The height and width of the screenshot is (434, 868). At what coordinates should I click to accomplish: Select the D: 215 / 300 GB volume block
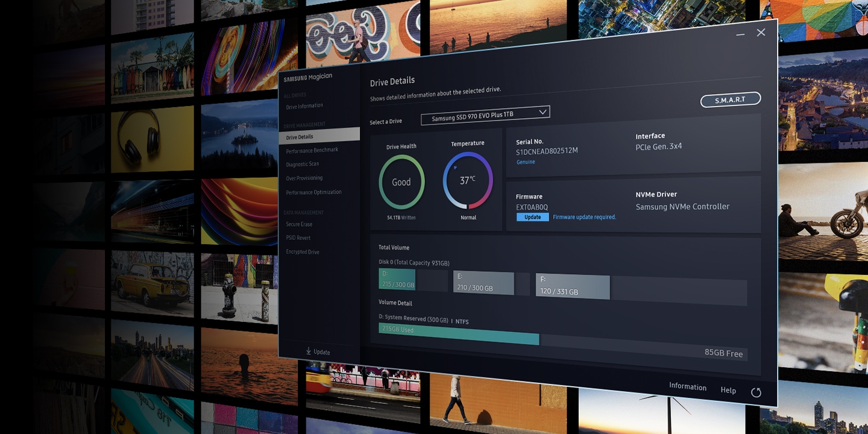pos(397,279)
